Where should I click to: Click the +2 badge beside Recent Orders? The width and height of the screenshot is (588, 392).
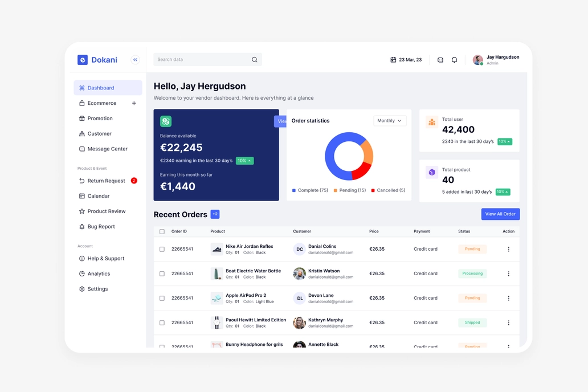tap(215, 214)
